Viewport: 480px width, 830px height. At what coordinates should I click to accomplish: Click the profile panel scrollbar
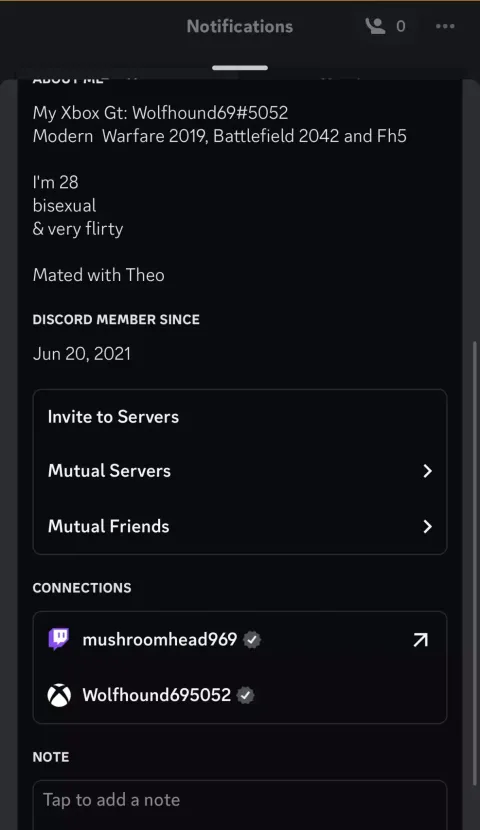tap(475, 563)
